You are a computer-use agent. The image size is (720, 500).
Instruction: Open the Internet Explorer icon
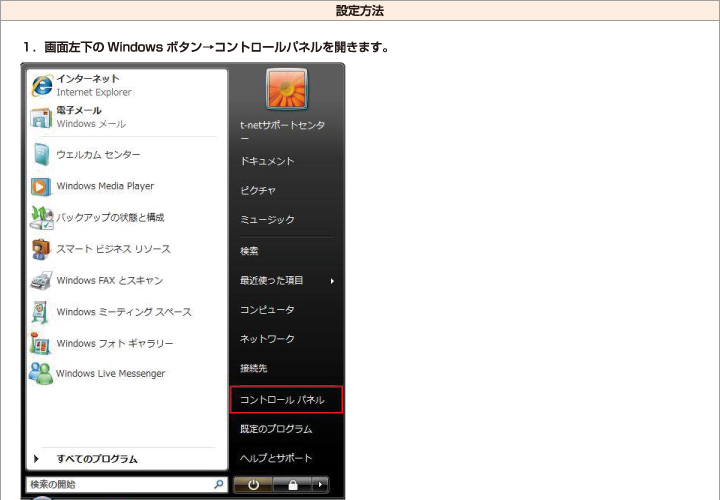pos(42,85)
